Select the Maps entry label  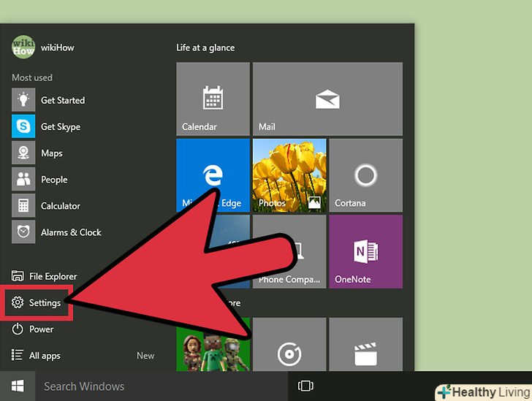coord(52,153)
